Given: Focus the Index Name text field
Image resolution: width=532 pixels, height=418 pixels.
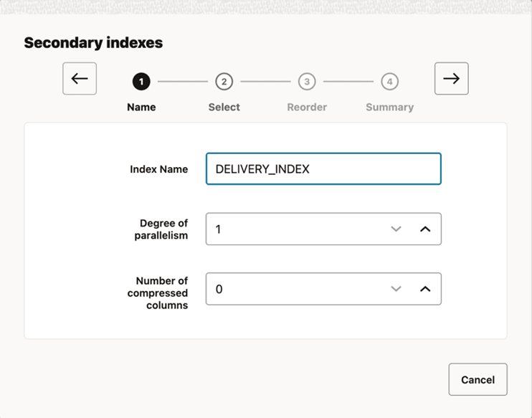Looking at the screenshot, I should click(x=323, y=169).
